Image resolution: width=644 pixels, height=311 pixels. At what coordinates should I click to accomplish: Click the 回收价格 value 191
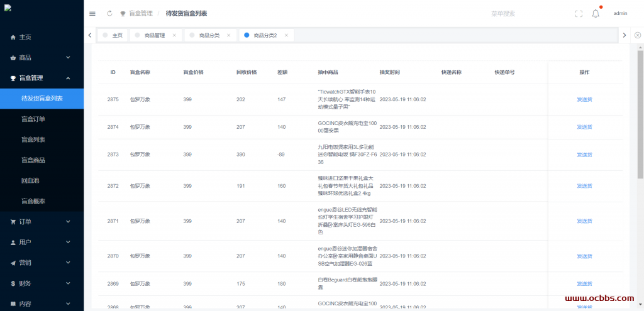241,186
